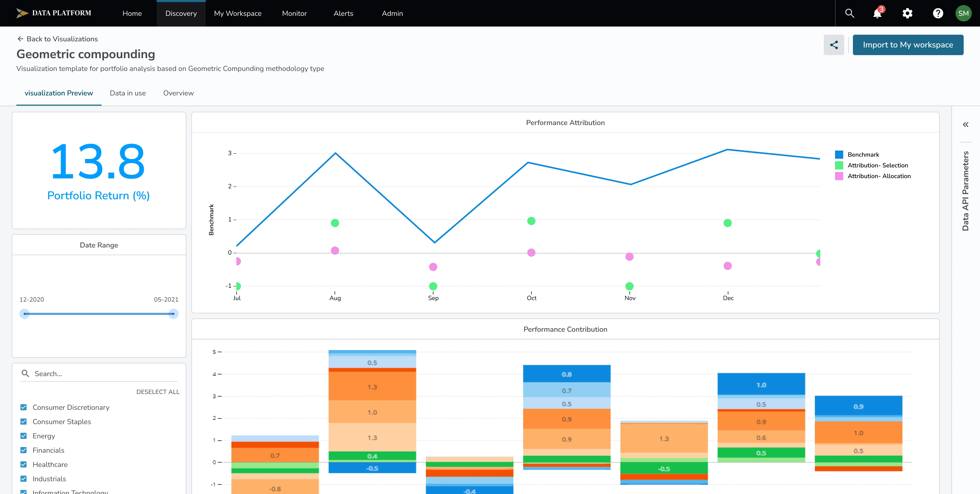The image size is (980, 494).
Task: Switch to visualization Preview tab
Action: 59,93
